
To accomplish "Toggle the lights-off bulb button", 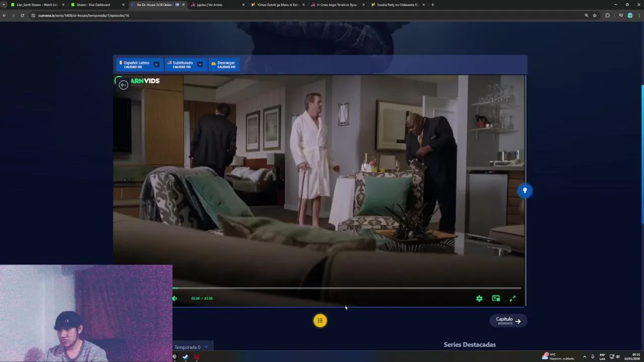I will coord(525,191).
